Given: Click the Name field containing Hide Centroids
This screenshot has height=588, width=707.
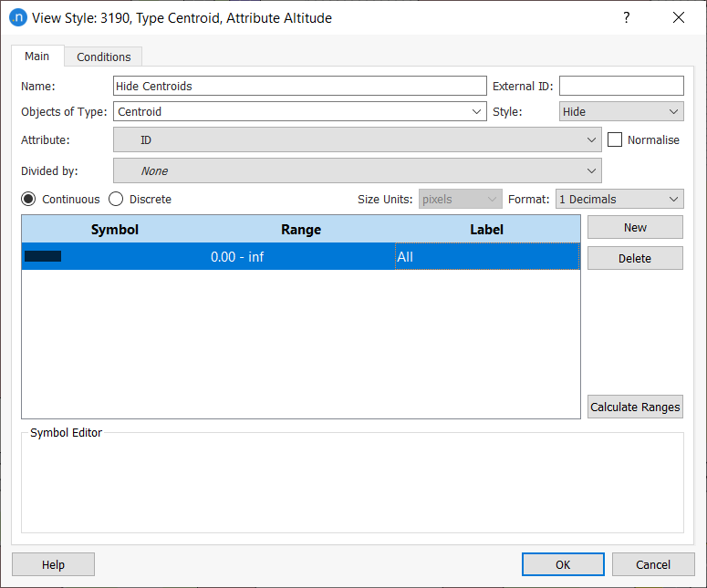Looking at the screenshot, I should pos(299,86).
